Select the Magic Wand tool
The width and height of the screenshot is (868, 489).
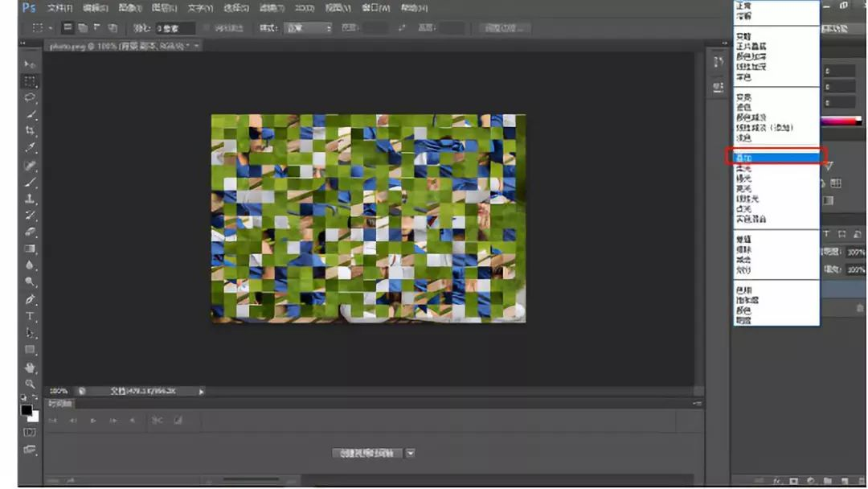[30, 115]
